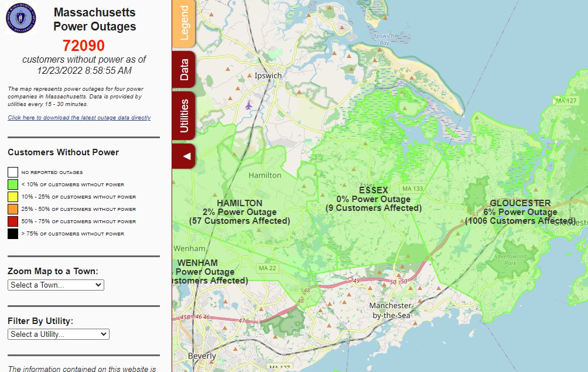This screenshot has height=372, width=588.
Task: Click the MA 133 route shield
Action: click(x=412, y=189)
